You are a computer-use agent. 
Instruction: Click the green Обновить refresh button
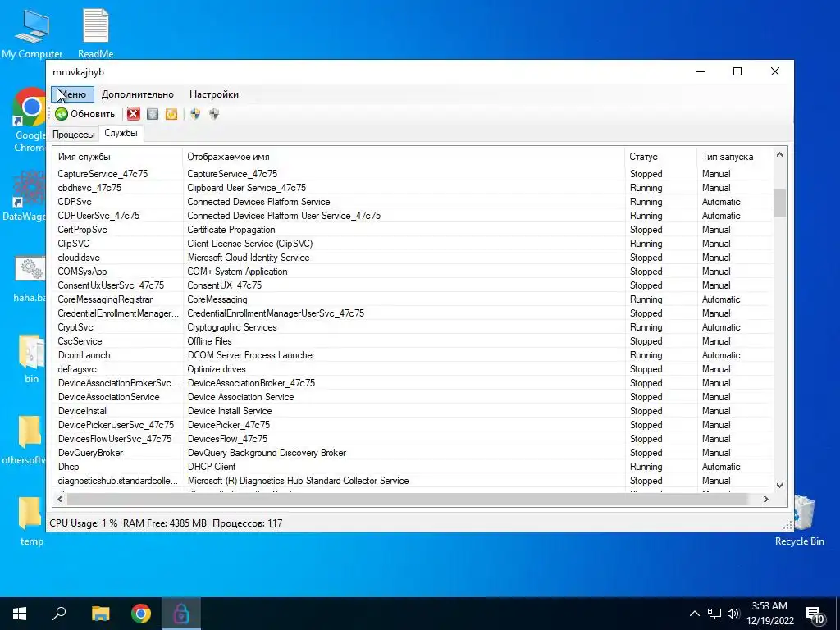pos(84,114)
